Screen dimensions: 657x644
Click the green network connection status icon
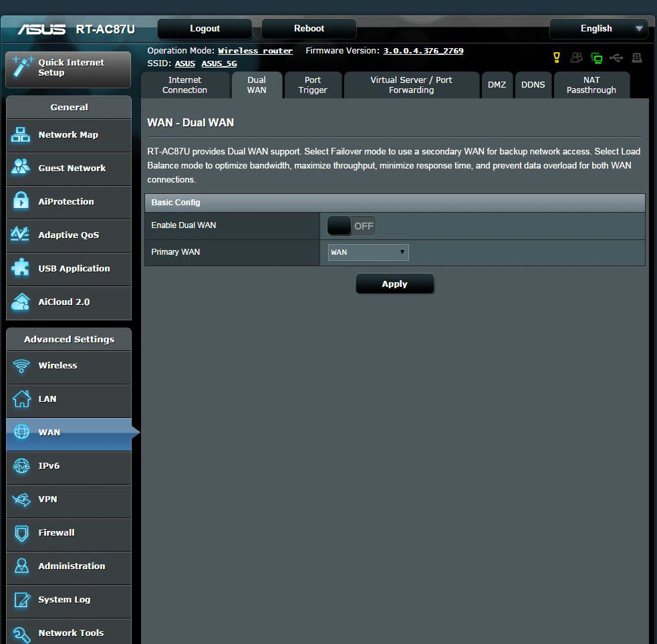click(596, 58)
